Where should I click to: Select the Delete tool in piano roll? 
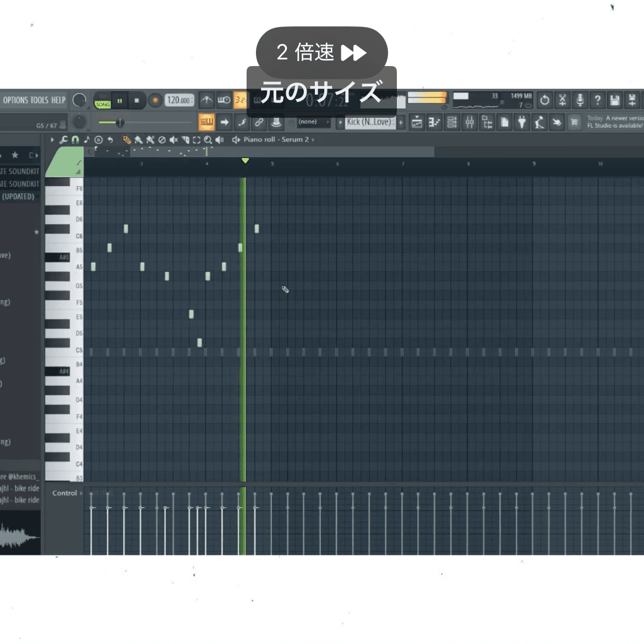point(162,140)
